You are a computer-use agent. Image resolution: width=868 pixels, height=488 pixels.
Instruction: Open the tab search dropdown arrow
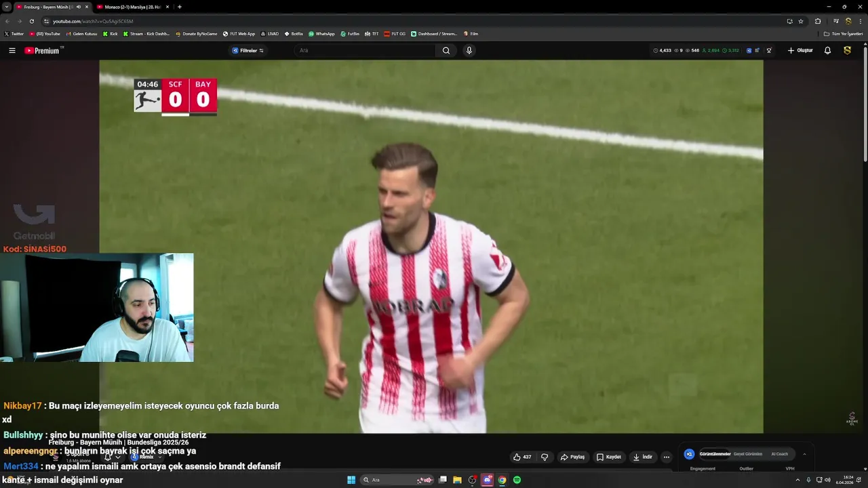pyautogui.click(x=6, y=7)
